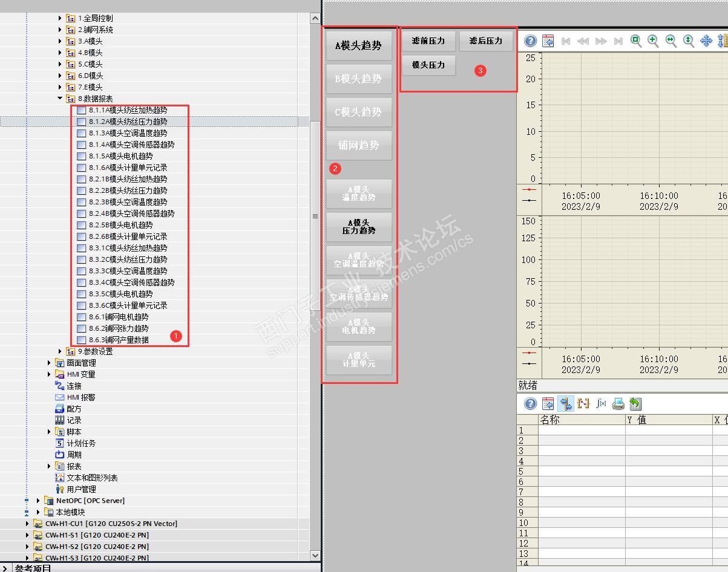Click the B模头趋势 button
The width and height of the screenshot is (728, 572).
click(x=359, y=79)
